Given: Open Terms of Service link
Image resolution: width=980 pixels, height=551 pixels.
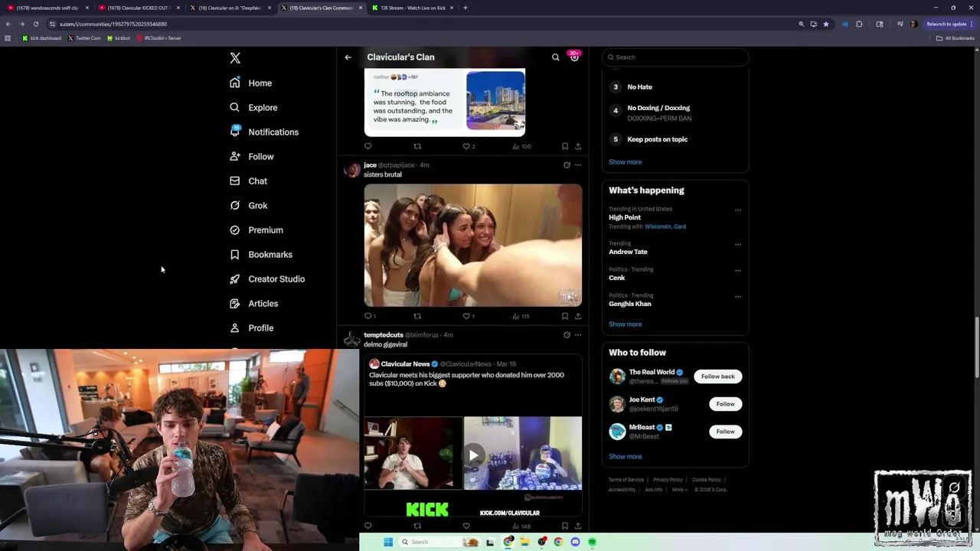Looking at the screenshot, I should pyautogui.click(x=626, y=480).
